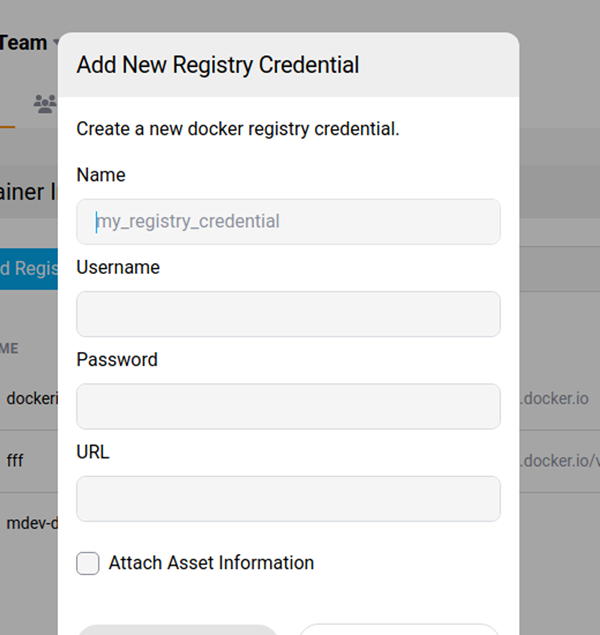Click the gray filled button in dialog footer
The width and height of the screenshot is (600, 635).
[x=177, y=629]
